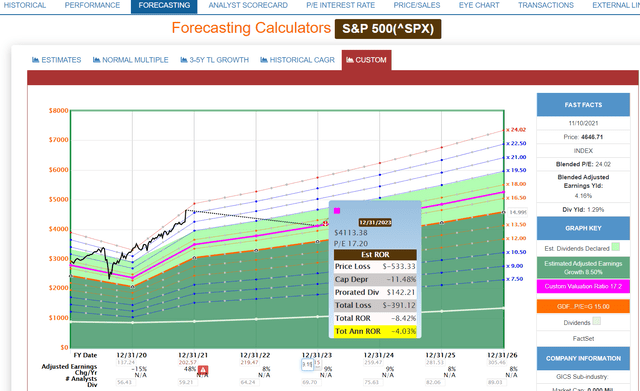
Task: Click the chart icon beside NORMAL MULTIPLE
Action: coord(96,60)
